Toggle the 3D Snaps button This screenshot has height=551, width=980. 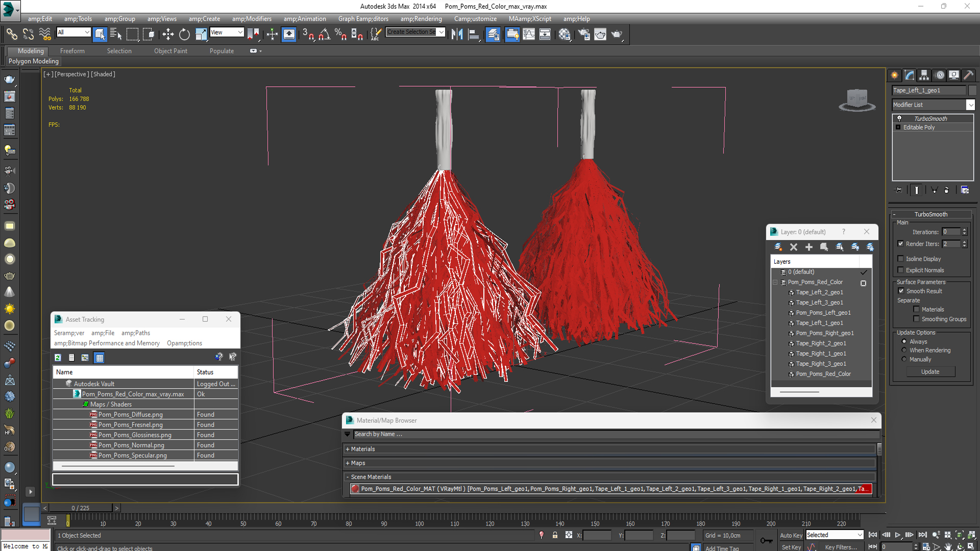pyautogui.click(x=308, y=34)
